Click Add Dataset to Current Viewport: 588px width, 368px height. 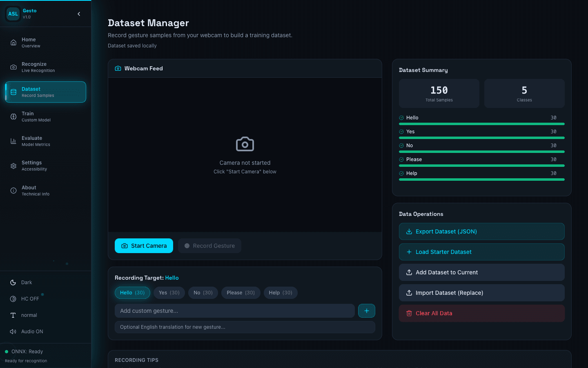point(482,272)
